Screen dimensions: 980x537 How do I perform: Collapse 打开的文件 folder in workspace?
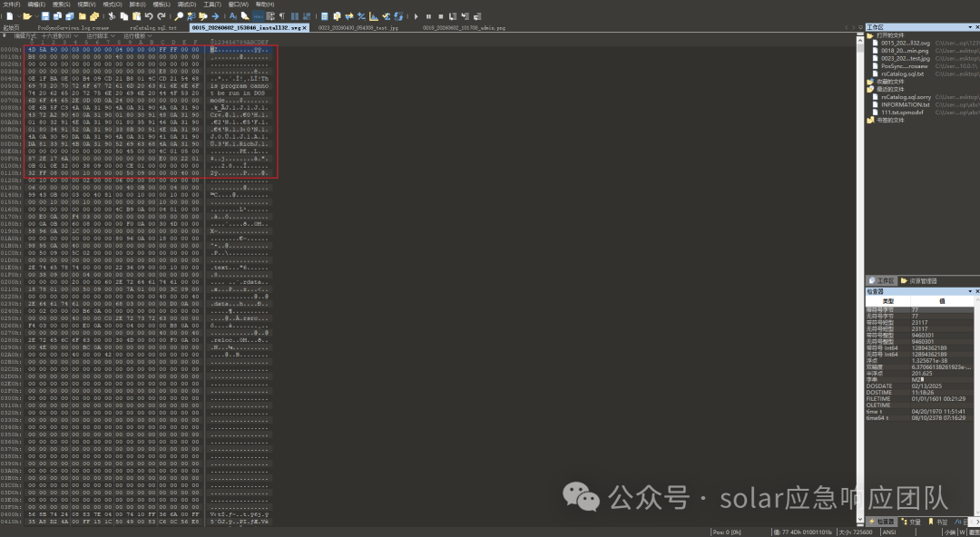pyautogui.click(x=870, y=35)
